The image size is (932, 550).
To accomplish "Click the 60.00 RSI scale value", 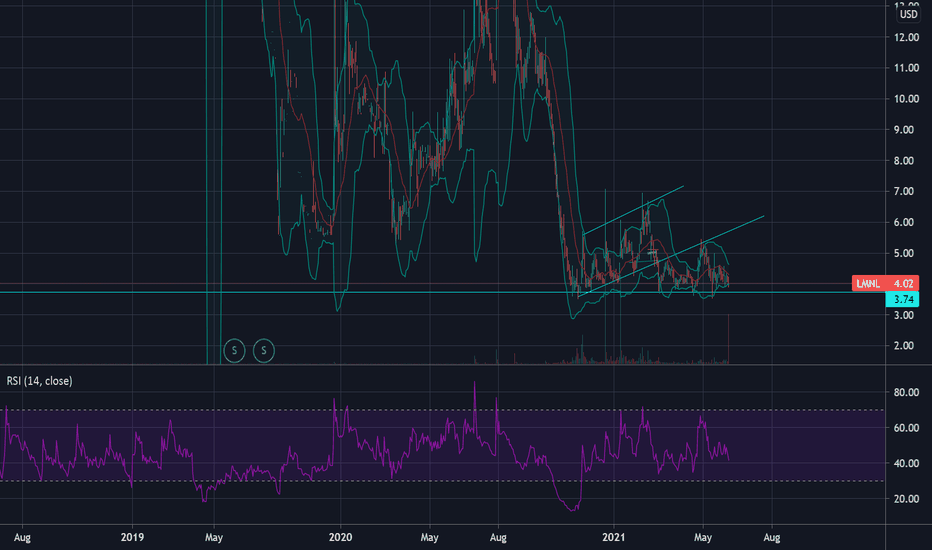I will pos(906,428).
